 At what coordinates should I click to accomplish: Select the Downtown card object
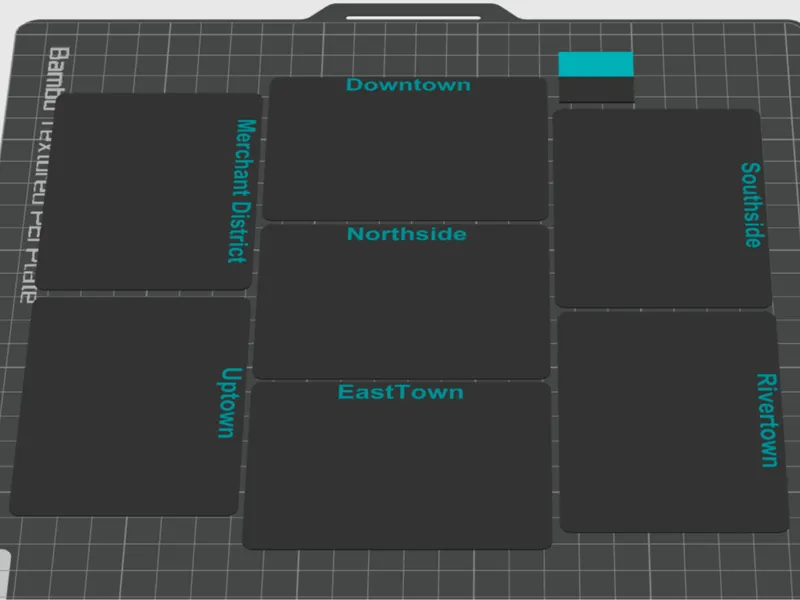406,149
